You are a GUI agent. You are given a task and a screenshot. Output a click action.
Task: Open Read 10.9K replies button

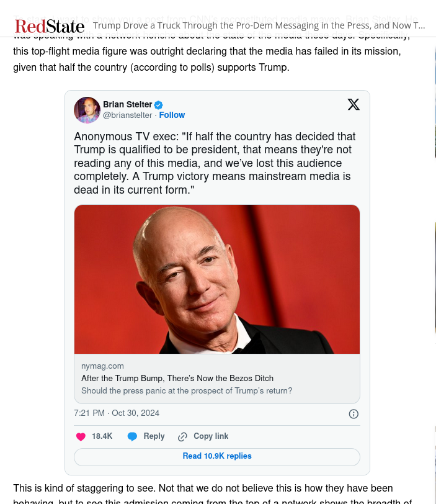click(x=217, y=457)
